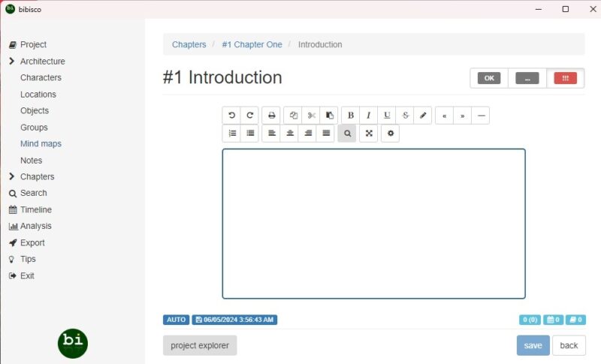The width and height of the screenshot is (601, 364).
Task: Center align the text
Action: 290,133
